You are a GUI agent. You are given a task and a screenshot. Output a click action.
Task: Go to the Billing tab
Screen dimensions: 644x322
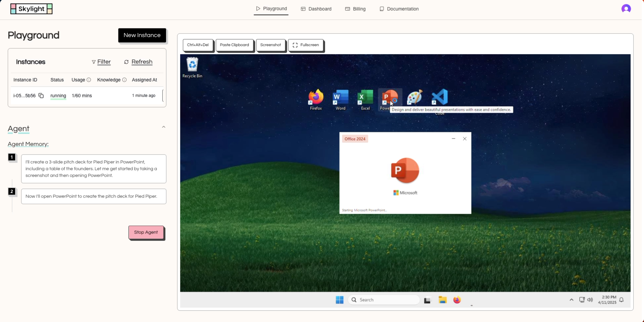[x=355, y=9]
